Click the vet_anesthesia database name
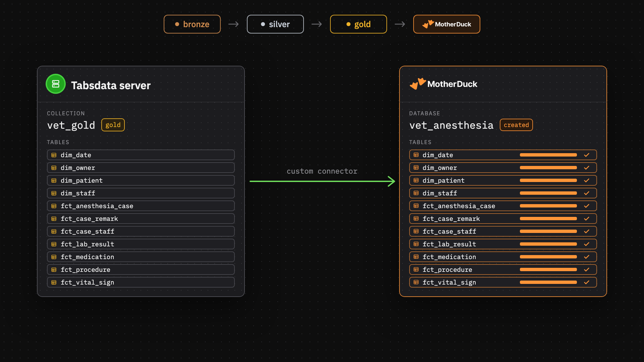644x362 pixels. point(451,125)
